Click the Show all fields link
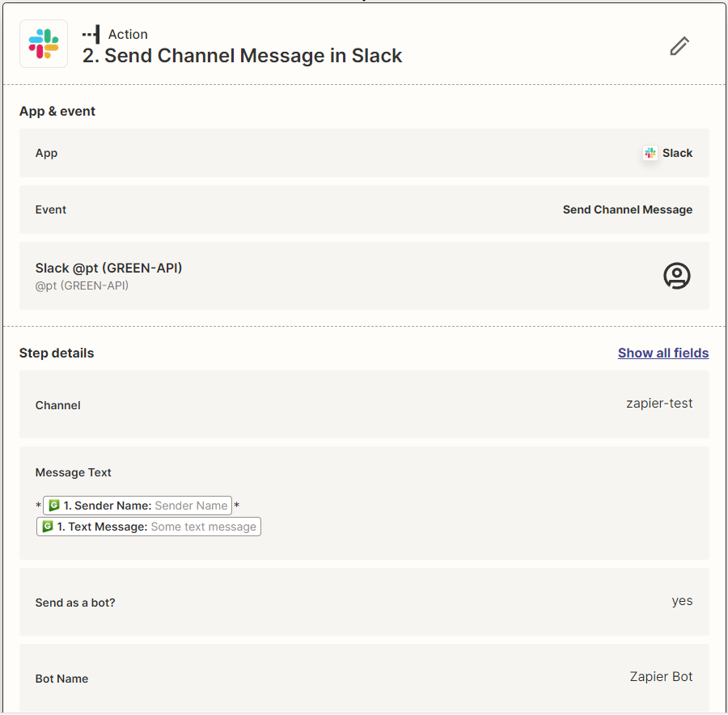 click(662, 353)
